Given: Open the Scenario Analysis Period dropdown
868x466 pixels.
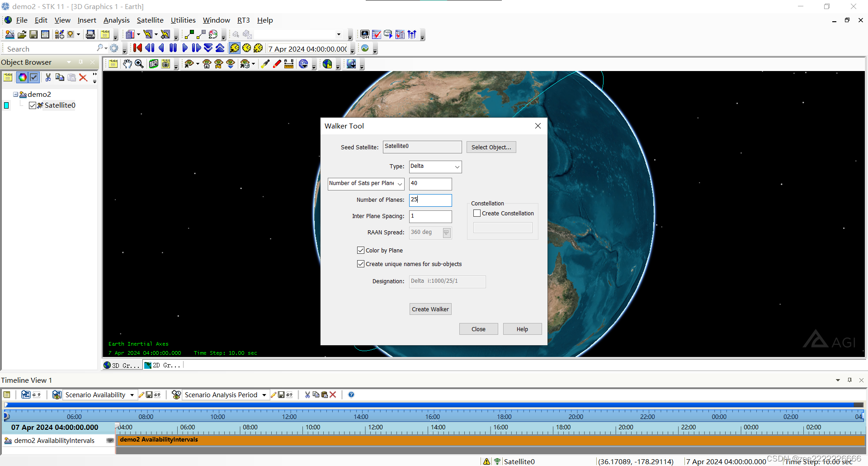Looking at the screenshot, I should click(264, 395).
